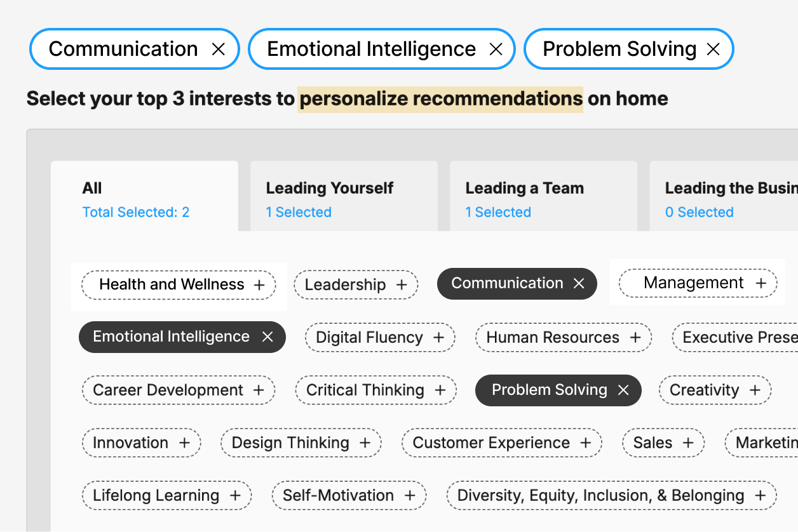Screen dimensions: 798x532
Task: Click the X icon on Emotional Intelligence pill
Action: pos(496,48)
